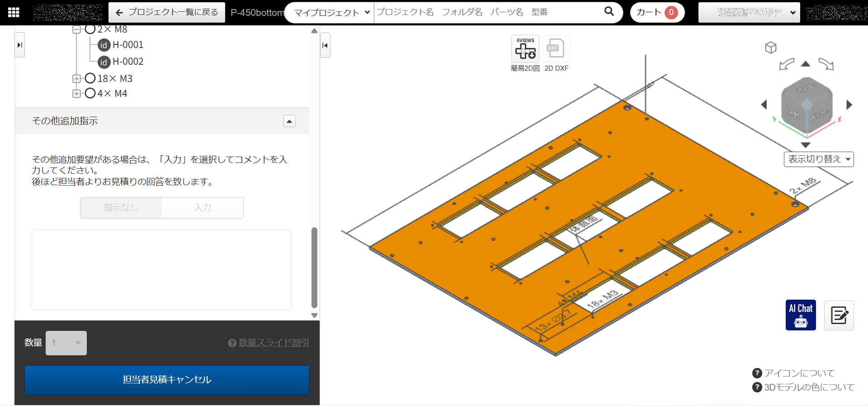Click the isometric cube view icon
Screen dimensions: 868x406
point(770,48)
